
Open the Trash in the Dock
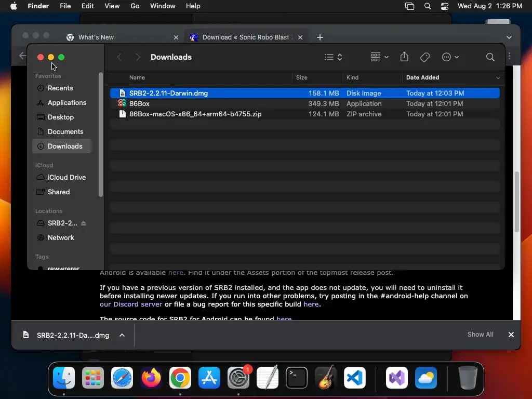[x=468, y=378]
